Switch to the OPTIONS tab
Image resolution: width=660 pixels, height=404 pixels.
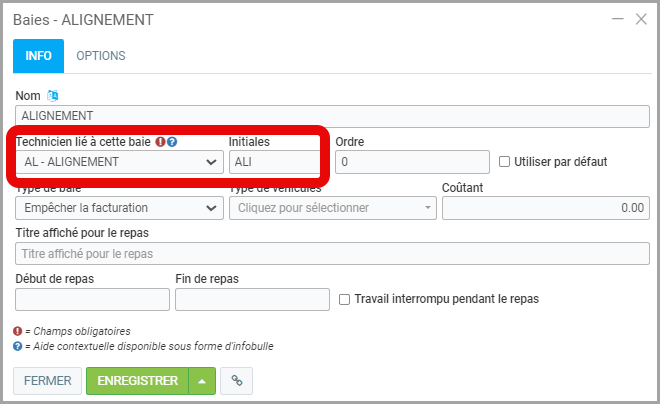point(101,56)
